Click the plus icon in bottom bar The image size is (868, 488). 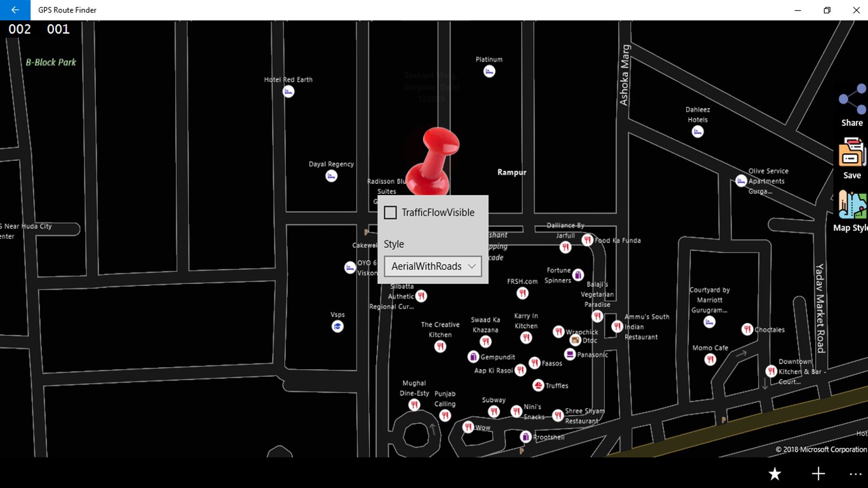pos(818,473)
